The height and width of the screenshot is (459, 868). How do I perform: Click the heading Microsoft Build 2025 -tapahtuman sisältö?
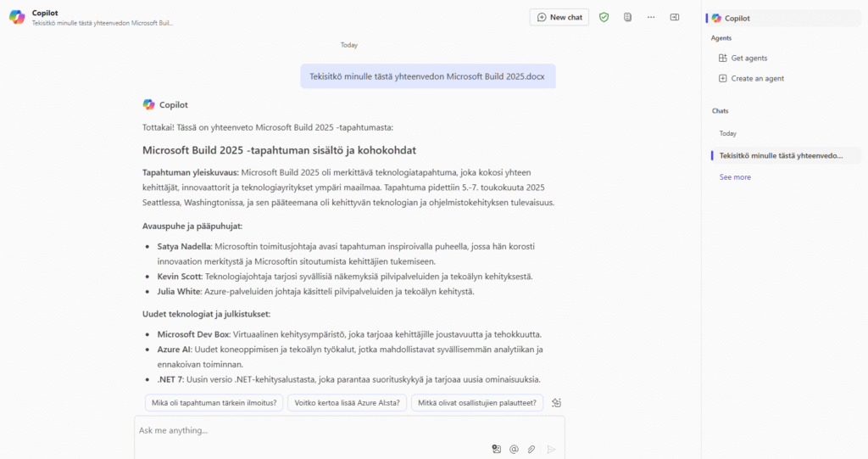pos(279,150)
